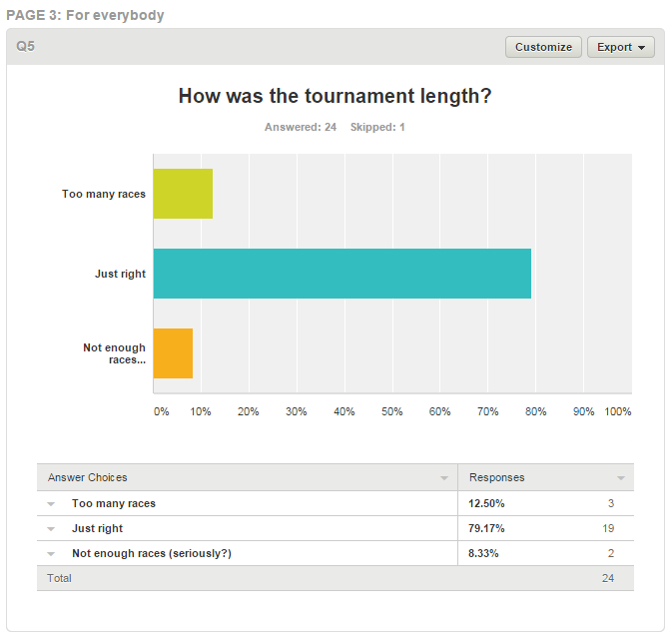
Task: Open Responses column sort arrow
Action: [x=621, y=478]
